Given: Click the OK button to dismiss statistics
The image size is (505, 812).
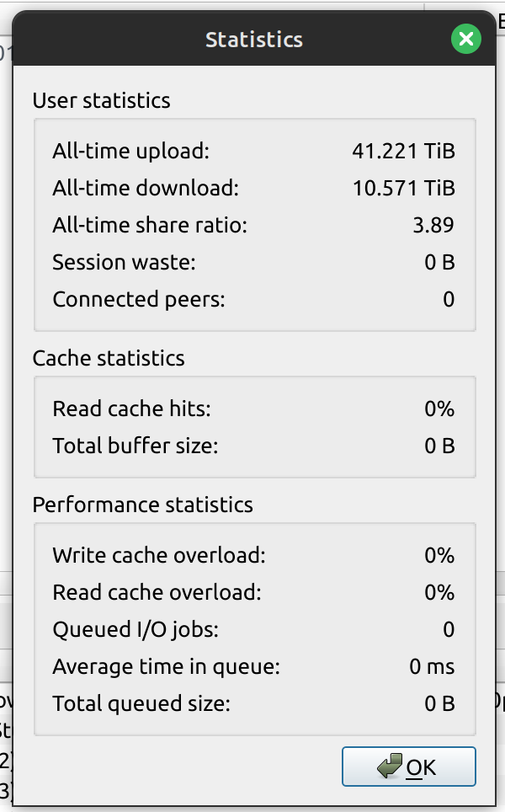Looking at the screenshot, I should (408, 767).
